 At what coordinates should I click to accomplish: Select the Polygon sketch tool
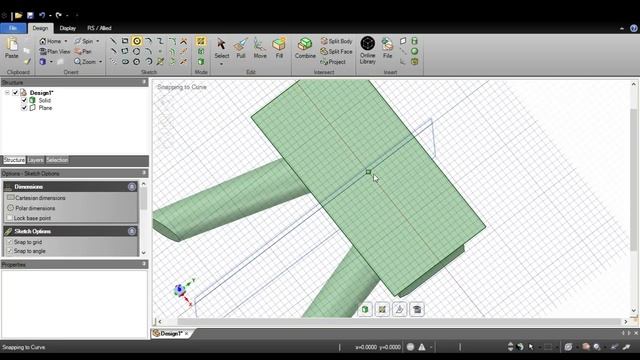point(137,62)
